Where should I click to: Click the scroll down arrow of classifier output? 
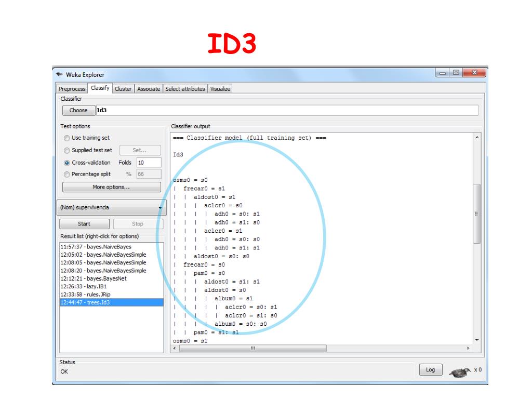tap(477, 340)
